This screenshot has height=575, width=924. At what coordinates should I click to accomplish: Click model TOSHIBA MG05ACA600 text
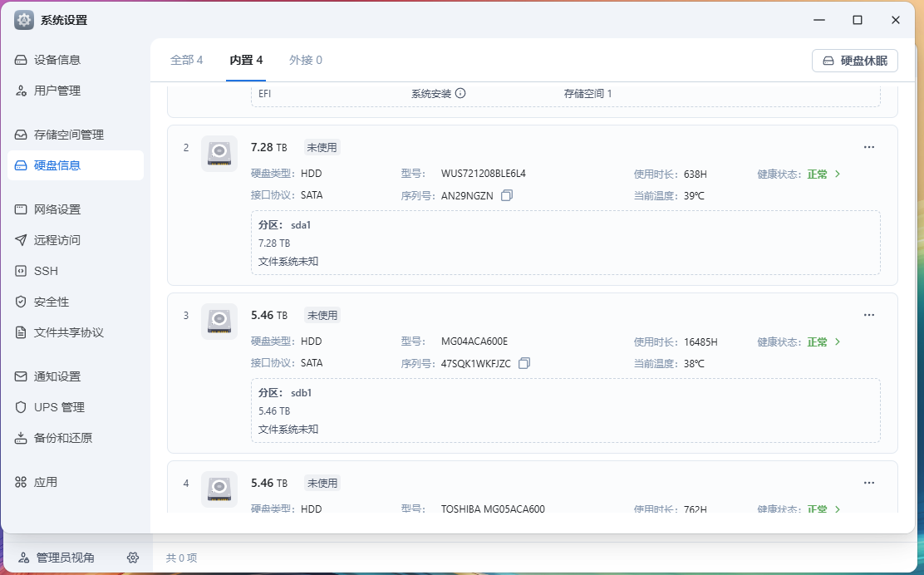(x=493, y=509)
